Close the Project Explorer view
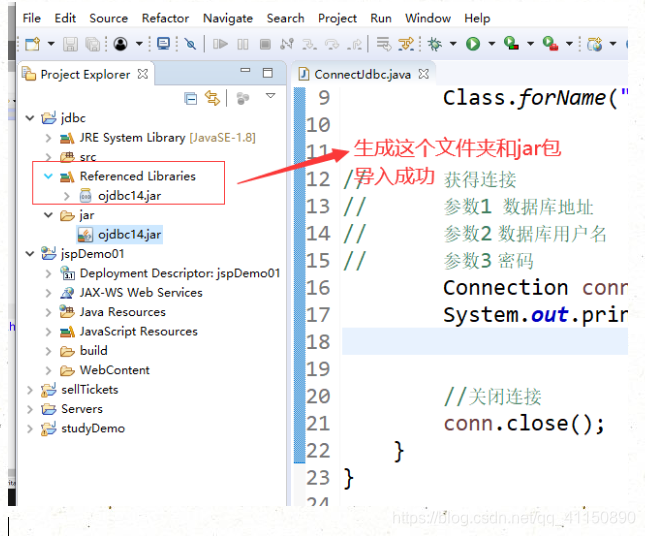 143,74
